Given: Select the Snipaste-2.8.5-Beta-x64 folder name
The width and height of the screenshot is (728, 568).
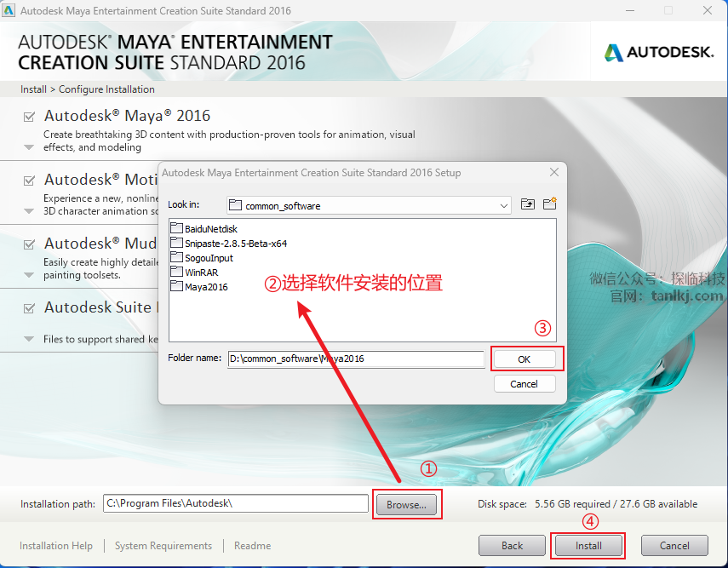Looking at the screenshot, I should 236,244.
